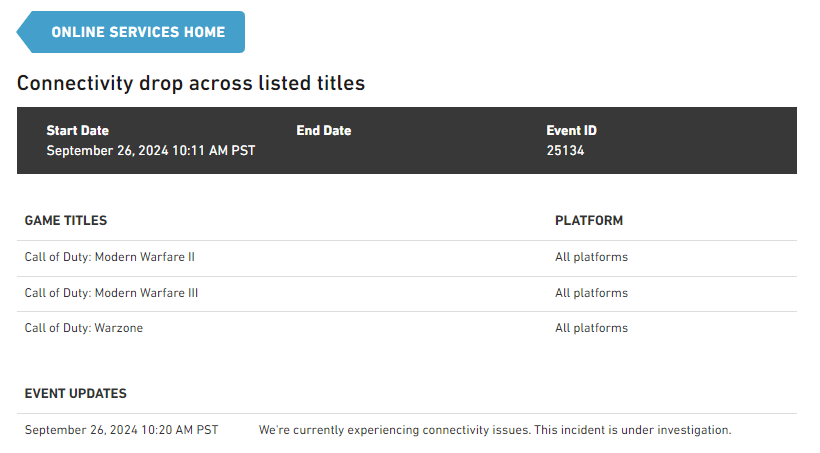Image resolution: width=820 pixels, height=453 pixels.
Task: Click 'All platforms' for Warzone
Action: (x=592, y=328)
